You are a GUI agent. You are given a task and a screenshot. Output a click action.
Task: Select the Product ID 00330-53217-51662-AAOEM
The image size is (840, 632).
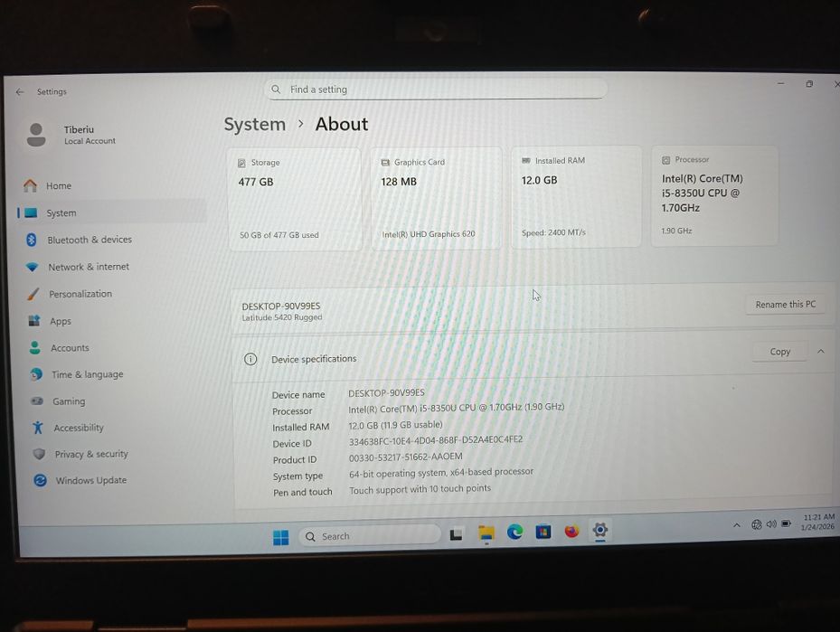406,457
